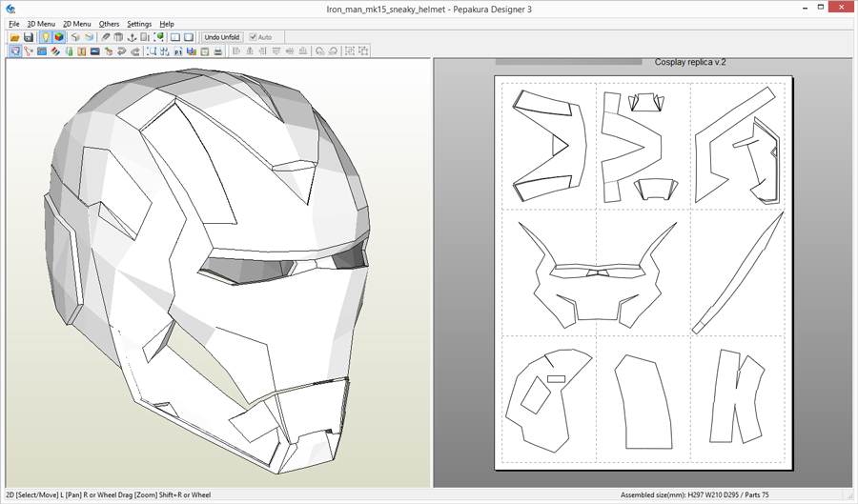Click the arrange parts grid icon

[165, 51]
